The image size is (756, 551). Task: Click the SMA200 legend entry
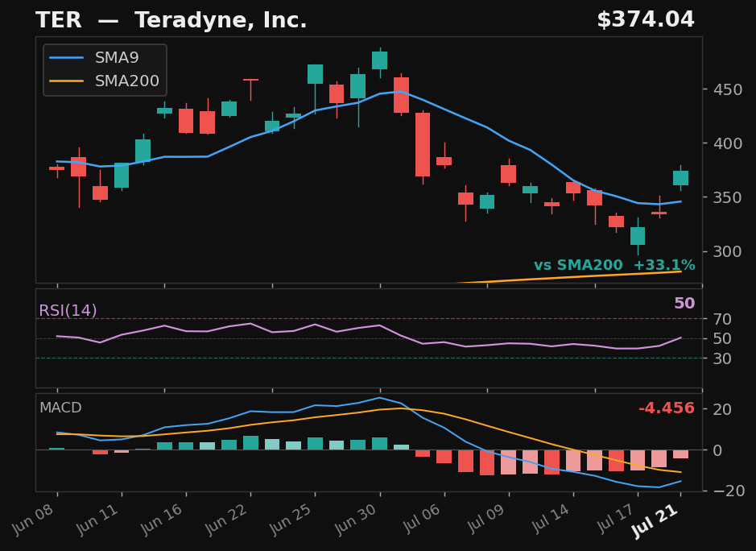(x=104, y=81)
